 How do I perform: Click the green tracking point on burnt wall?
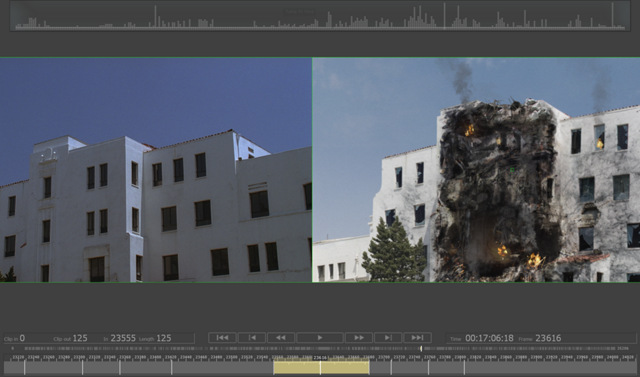tap(512, 170)
